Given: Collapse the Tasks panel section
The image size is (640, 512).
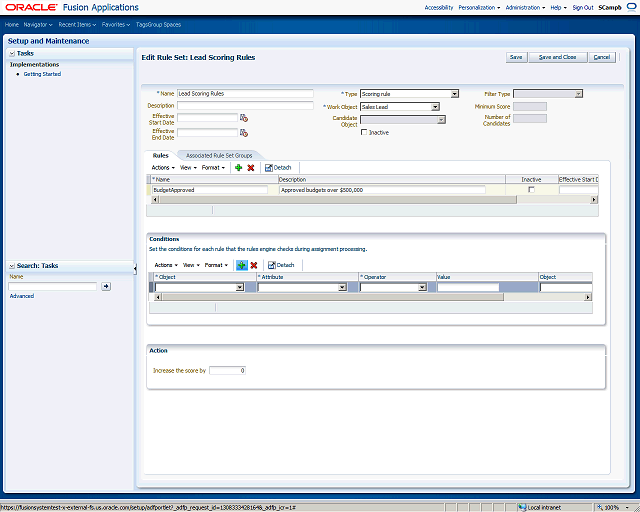Looking at the screenshot, I should [12, 53].
